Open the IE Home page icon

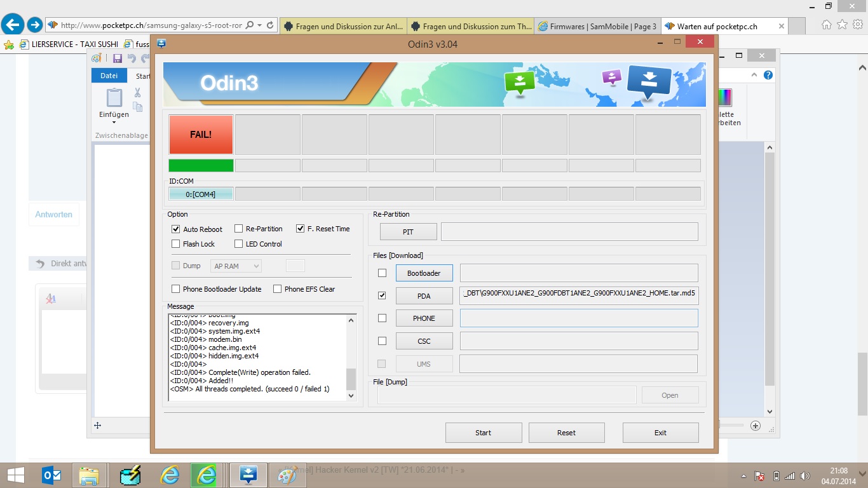826,25
